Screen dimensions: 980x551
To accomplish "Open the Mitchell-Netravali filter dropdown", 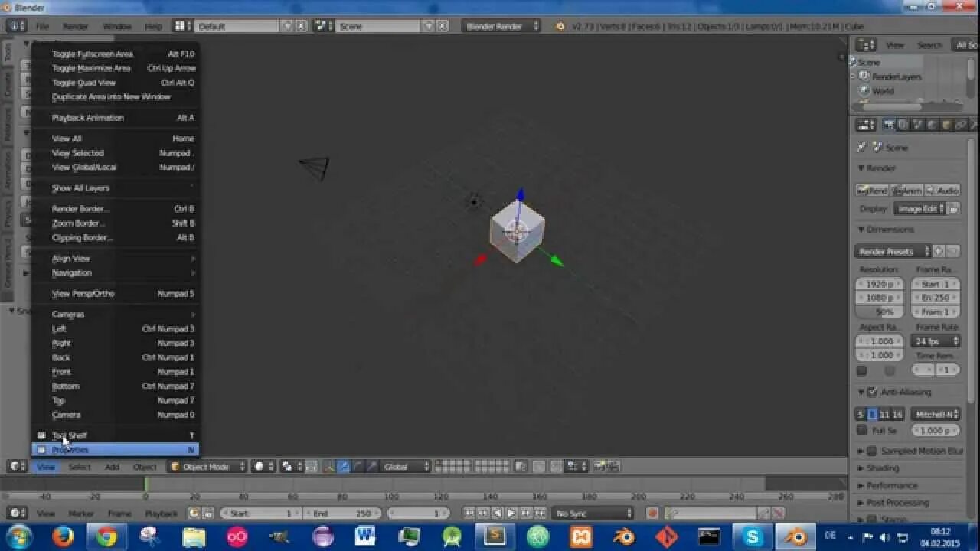I will [x=936, y=414].
